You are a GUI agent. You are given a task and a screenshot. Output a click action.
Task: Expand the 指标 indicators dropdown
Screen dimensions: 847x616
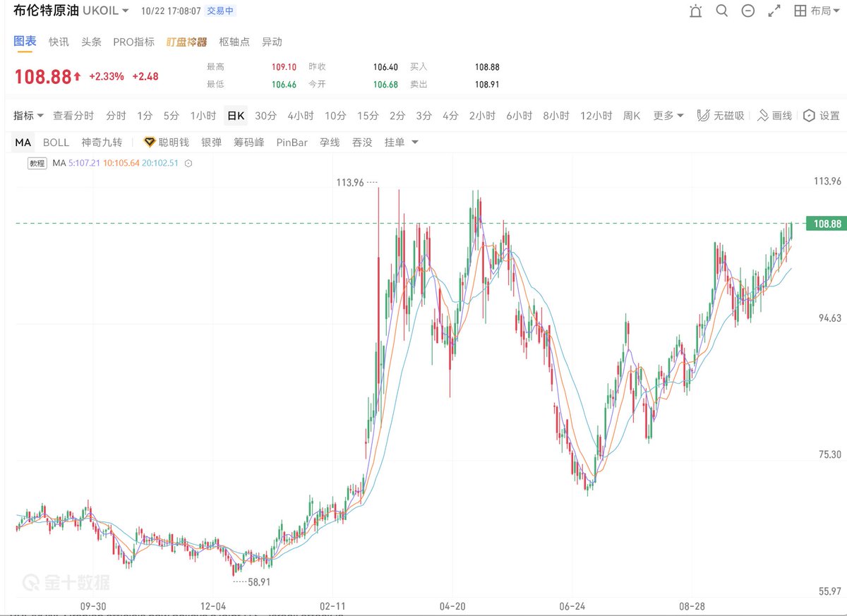[40, 116]
